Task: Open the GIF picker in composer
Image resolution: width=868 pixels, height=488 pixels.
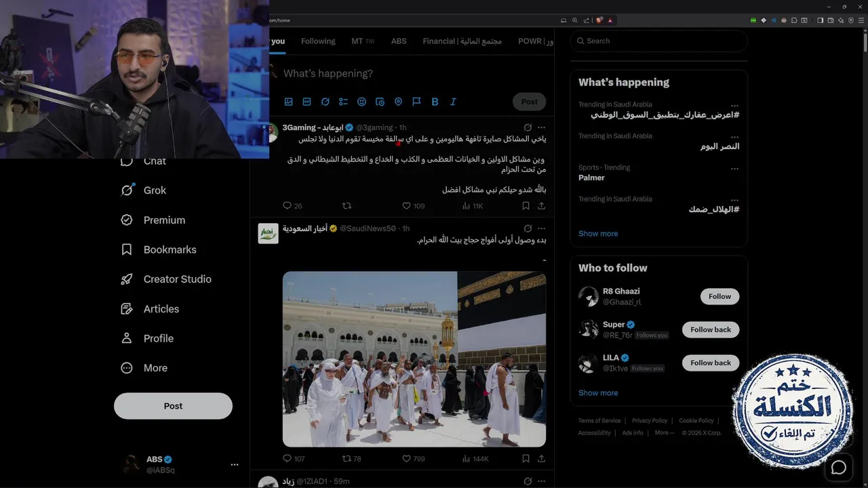Action: click(x=307, y=102)
